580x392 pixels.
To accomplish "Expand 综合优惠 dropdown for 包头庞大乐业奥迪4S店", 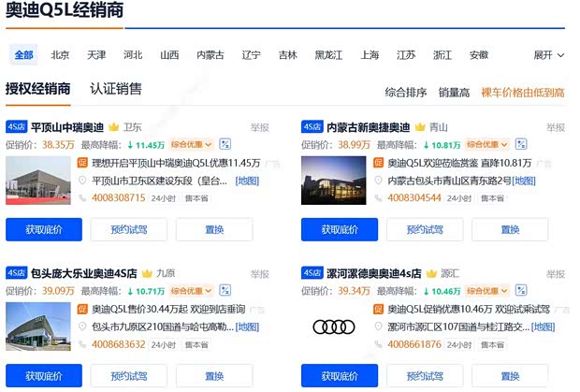I will click(x=191, y=291).
